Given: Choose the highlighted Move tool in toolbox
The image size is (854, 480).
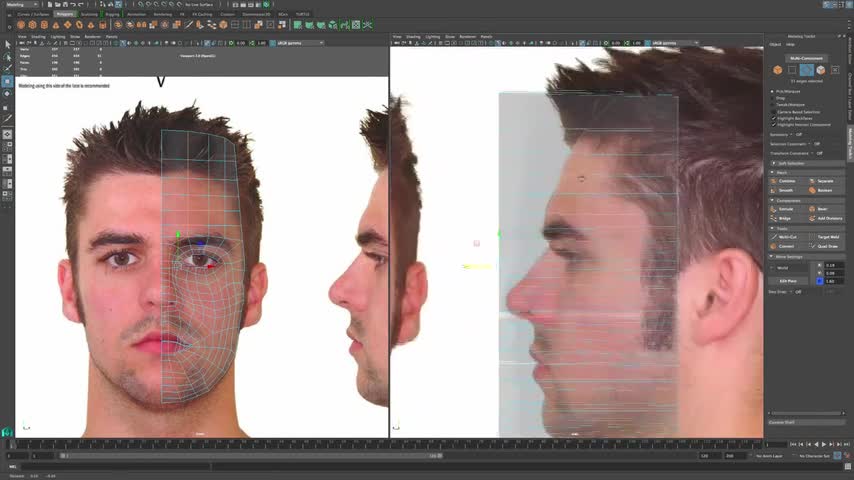Looking at the screenshot, I should pyautogui.click(x=7, y=81).
